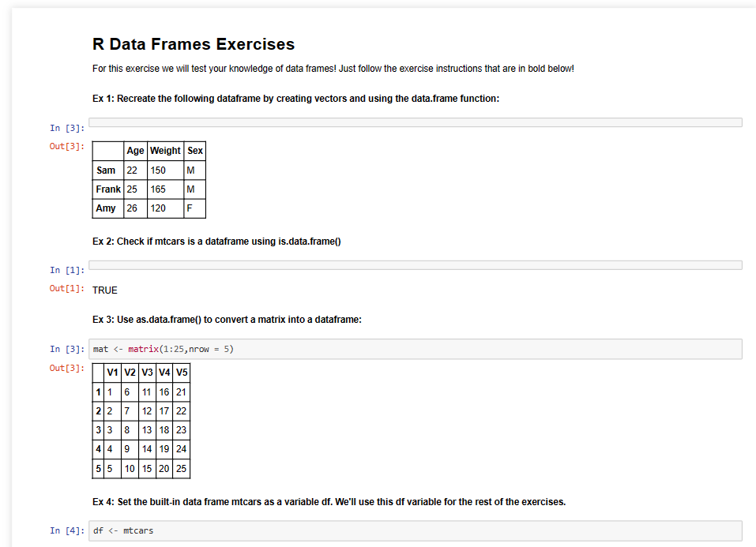
Task: Click the TRUE output text
Action: [x=104, y=290]
